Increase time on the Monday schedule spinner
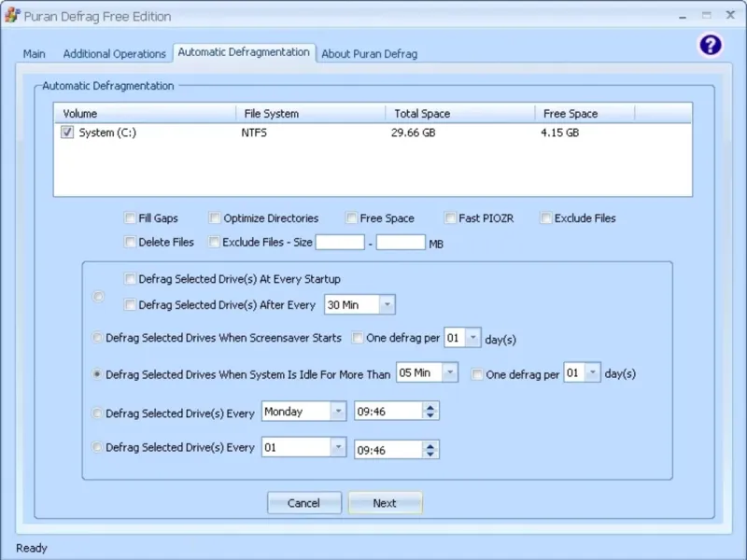Image resolution: width=747 pixels, height=560 pixels. click(x=430, y=408)
